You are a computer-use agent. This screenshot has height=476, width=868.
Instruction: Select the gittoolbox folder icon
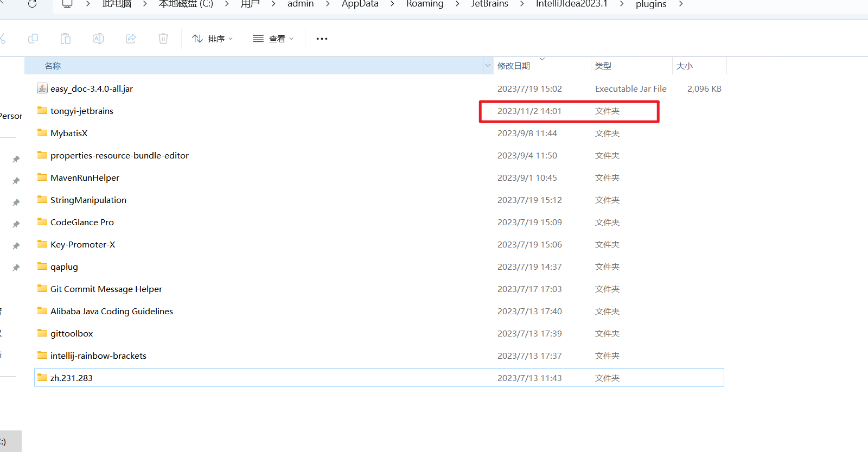click(x=42, y=333)
